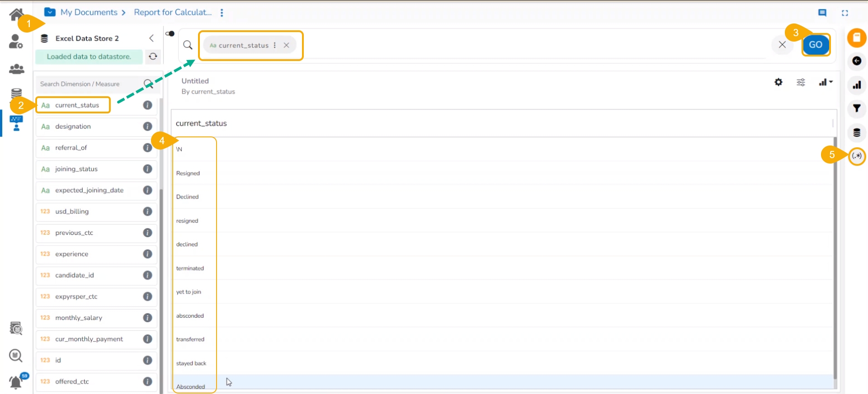This screenshot has width=868, height=394.
Task: Click the 'Resigned' row in the table
Action: point(502,173)
